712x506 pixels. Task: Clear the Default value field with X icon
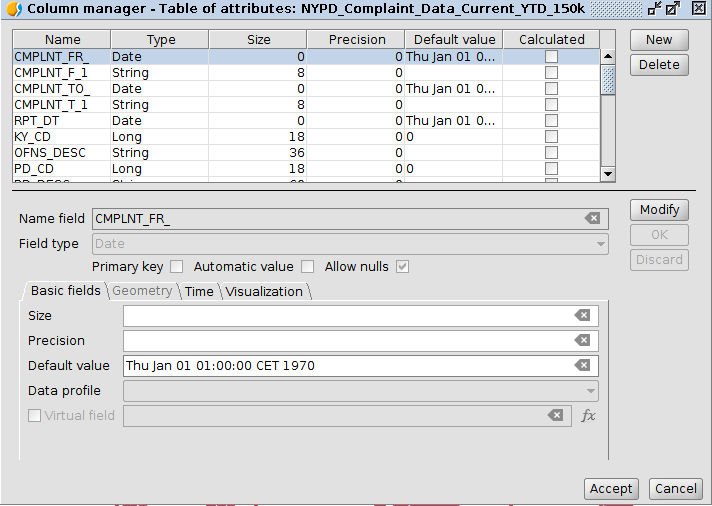coord(582,366)
